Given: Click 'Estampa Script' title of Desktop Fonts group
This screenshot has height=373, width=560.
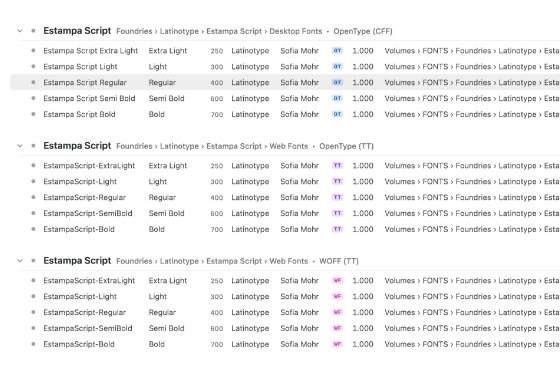Looking at the screenshot, I should point(77,31).
